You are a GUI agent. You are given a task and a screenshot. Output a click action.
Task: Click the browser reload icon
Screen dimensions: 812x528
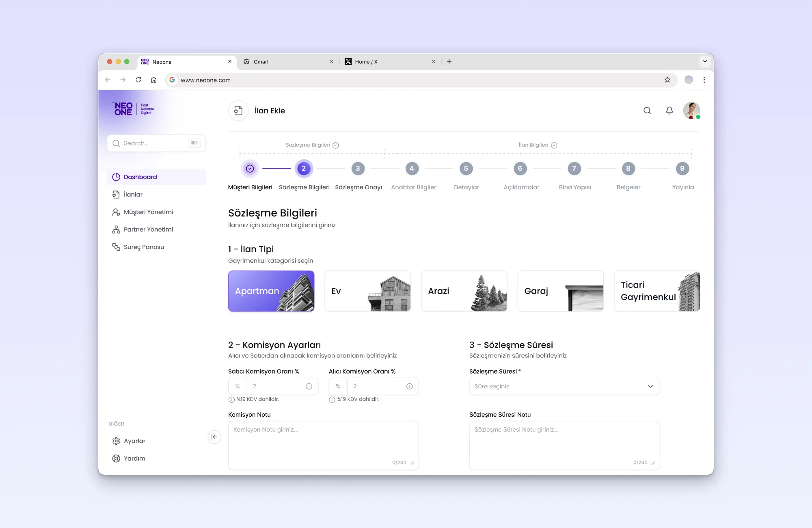(x=138, y=80)
